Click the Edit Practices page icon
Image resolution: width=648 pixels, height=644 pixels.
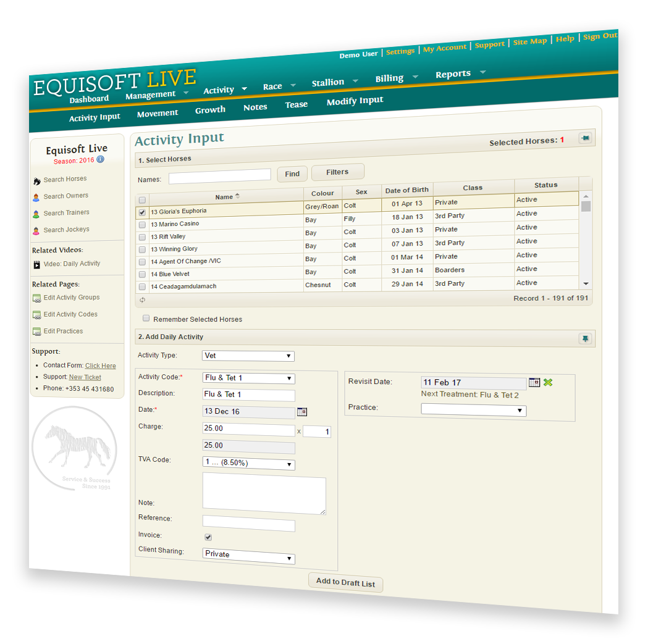[x=37, y=332]
